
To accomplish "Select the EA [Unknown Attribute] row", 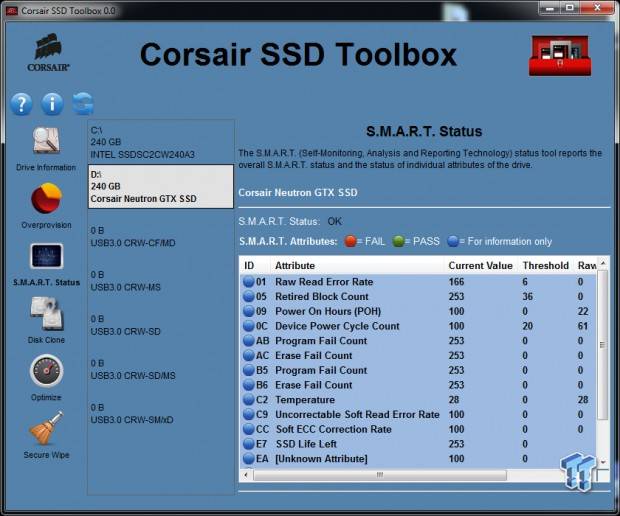I will (418, 459).
